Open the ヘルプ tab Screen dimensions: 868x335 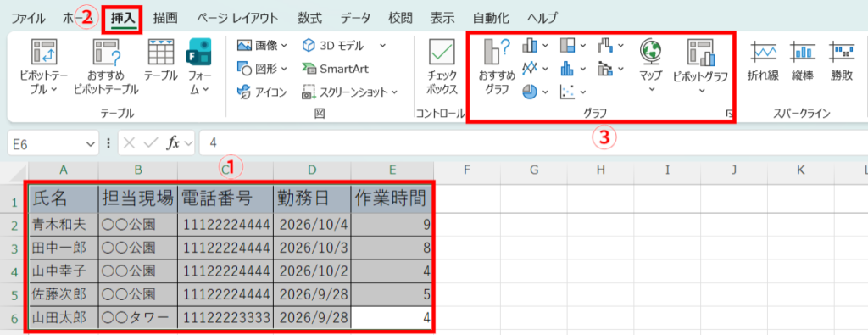(x=542, y=18)
